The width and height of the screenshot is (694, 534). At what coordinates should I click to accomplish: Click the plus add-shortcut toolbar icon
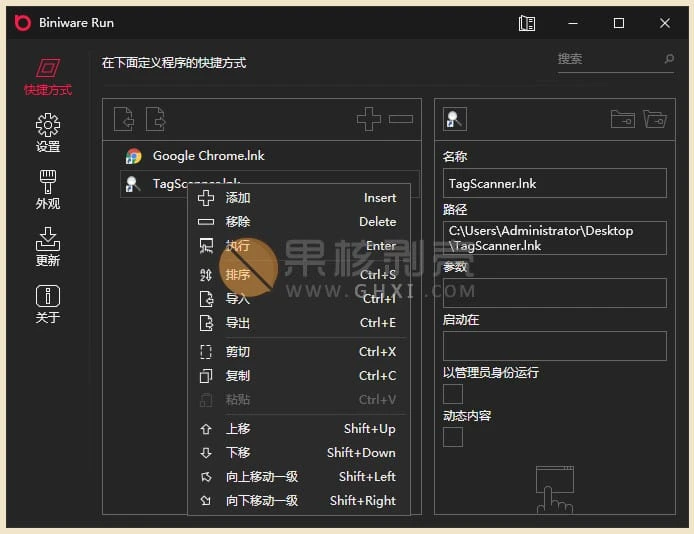pos(369,119)
